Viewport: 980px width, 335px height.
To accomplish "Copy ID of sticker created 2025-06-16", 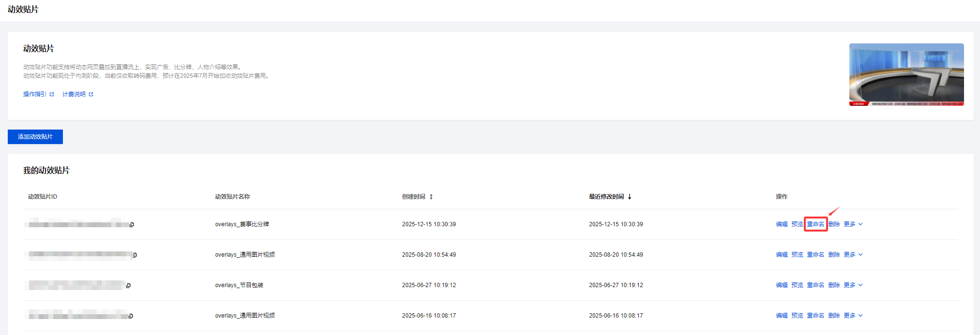I will (x=131, y=316).
